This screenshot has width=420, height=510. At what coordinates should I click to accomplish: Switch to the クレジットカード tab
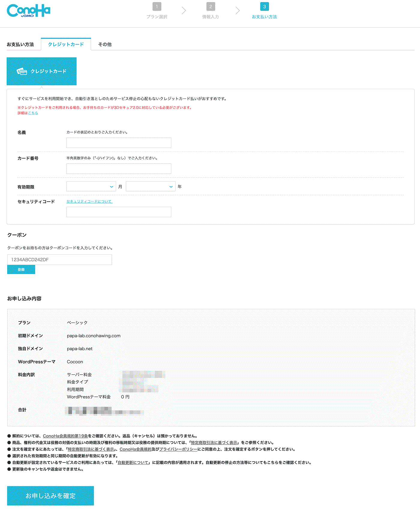pyautogui.click(x=66, y=44)
